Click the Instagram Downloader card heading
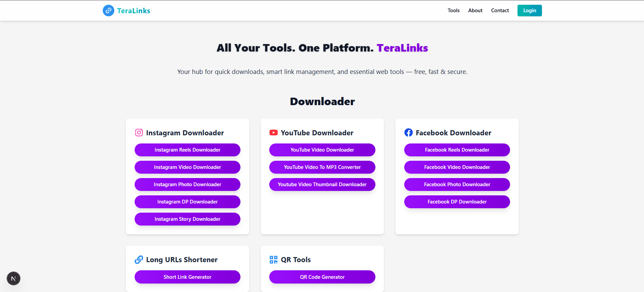This screenshot has width=644, height=292. (x=185, y=133)
